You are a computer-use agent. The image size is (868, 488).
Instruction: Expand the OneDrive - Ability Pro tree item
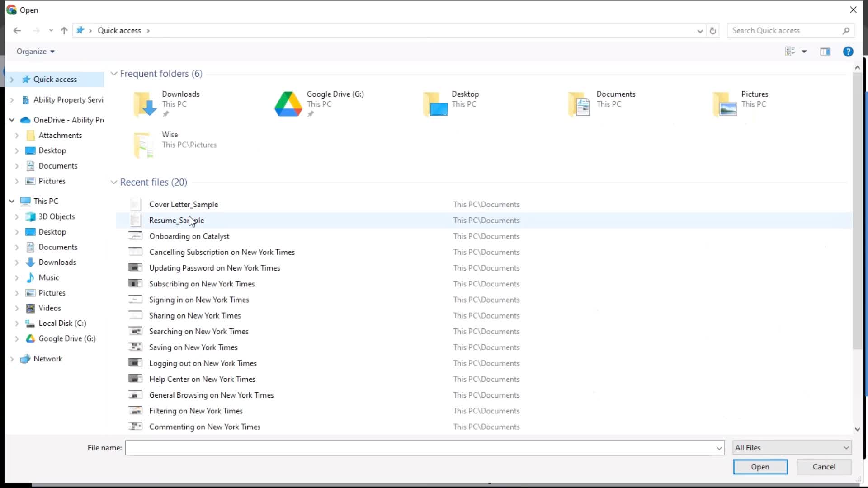[12, 119]
